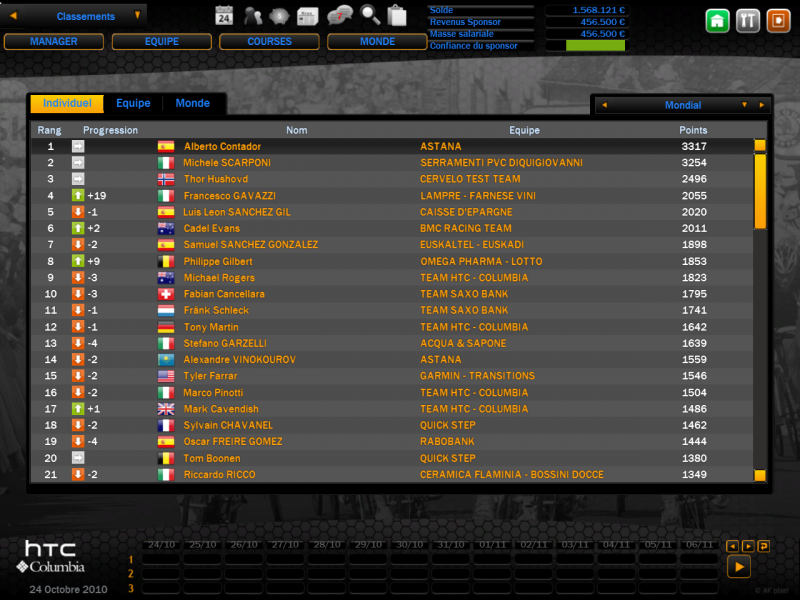Click the Spanish flag beside Alberto Contador
Viewport: 800px width, 600px height.
tap(166, 146)
